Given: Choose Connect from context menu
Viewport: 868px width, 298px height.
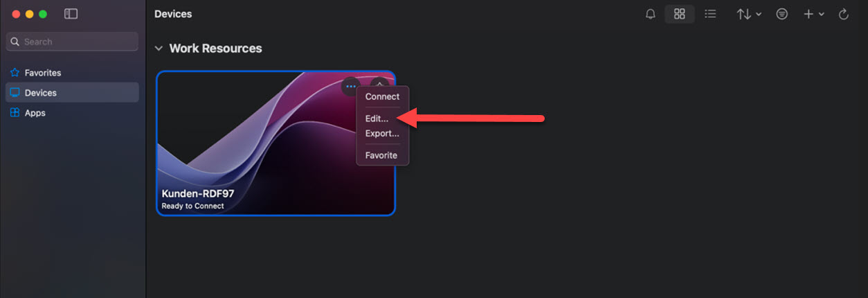Looking at the screenshot, I should pyautogui.click(x=382, y=96).
